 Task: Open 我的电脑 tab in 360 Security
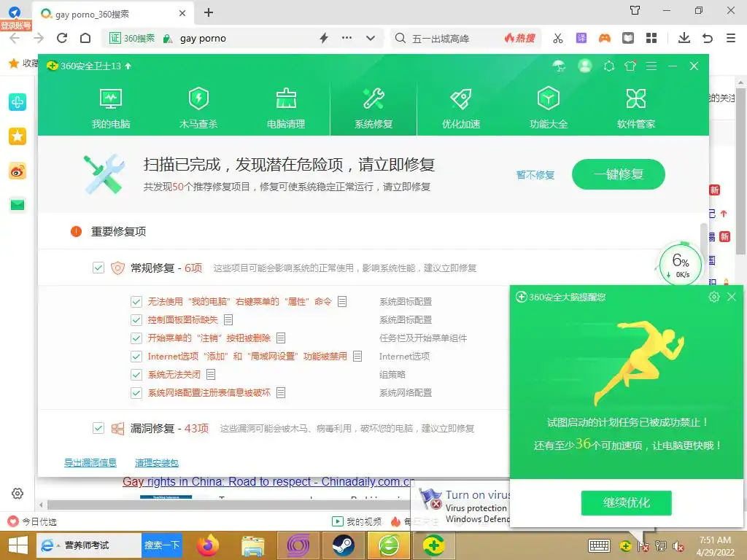coord(111,109)
